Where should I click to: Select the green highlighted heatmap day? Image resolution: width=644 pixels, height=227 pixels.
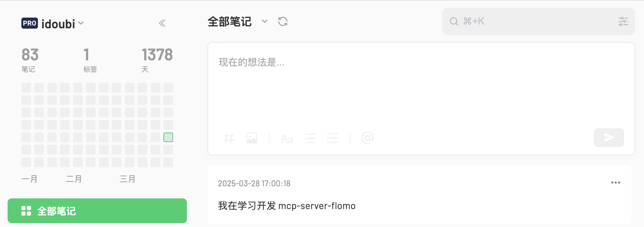168,137
